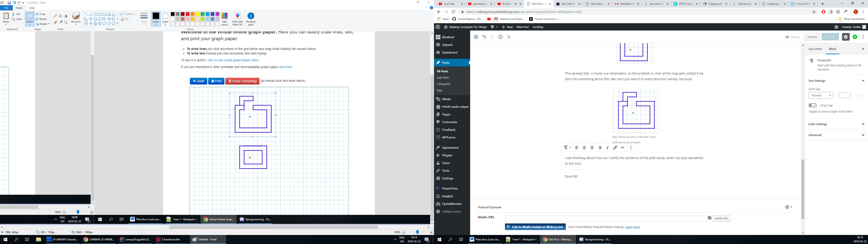Image resolution: width=868 pixels, height=244 pixels.
Task: Toggle the Drop Cap switch
Action: point(812,106)
